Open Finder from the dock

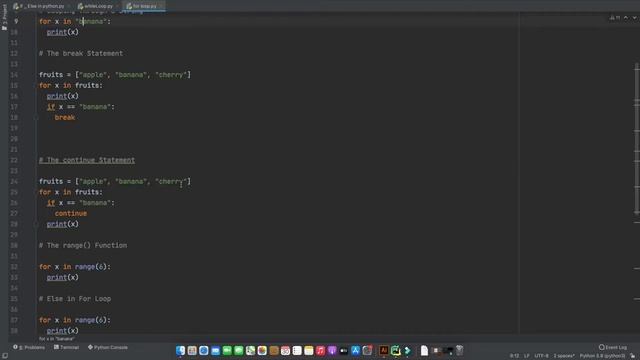[180, 350]
